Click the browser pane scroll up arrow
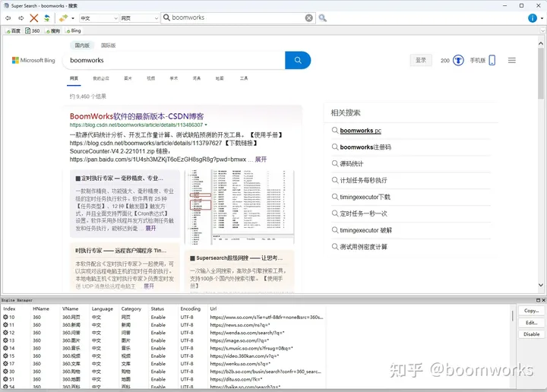547x392 pixels. pyautogui.click(x=541, y=43)
